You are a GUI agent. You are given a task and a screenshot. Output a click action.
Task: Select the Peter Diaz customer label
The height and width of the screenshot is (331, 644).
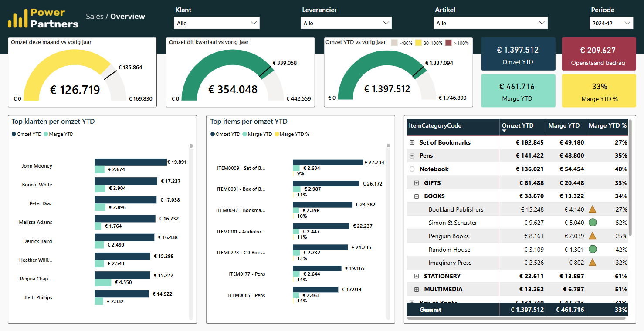[x=41, y=203]
